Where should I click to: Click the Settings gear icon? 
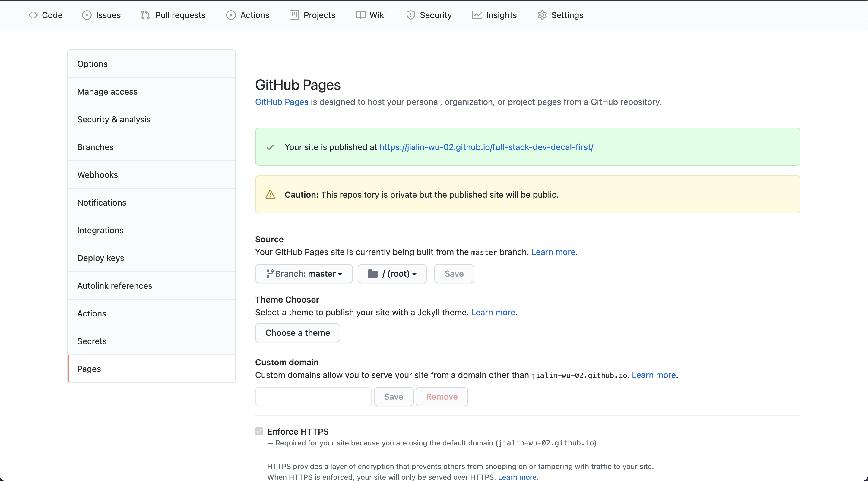pos(542,15)
